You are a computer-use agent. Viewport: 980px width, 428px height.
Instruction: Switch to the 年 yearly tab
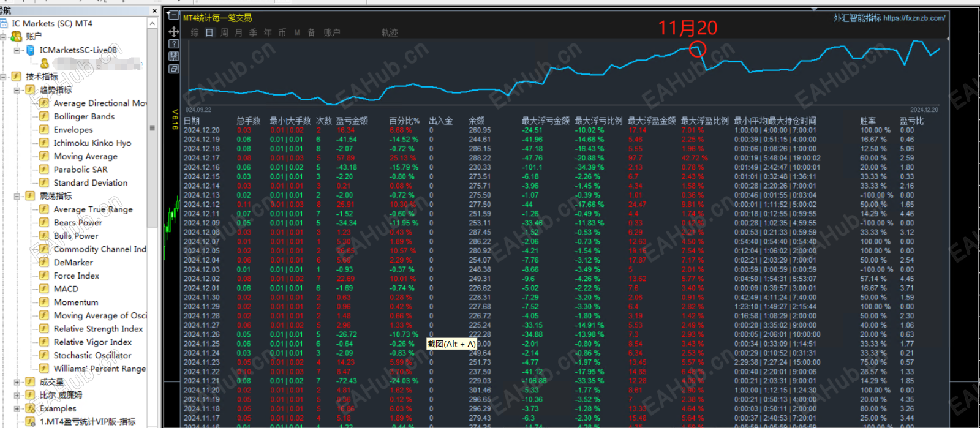[x=268, y=32]
